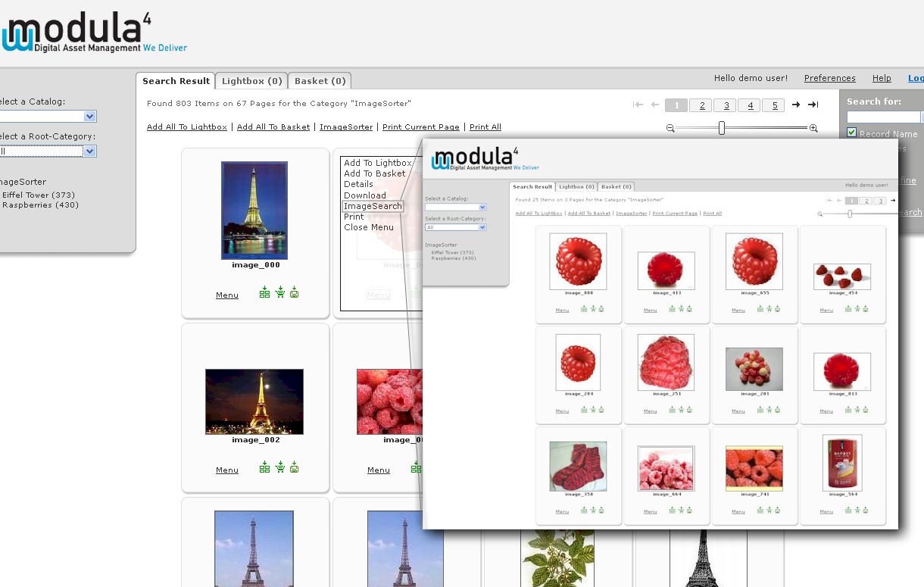The height and width of the screenshot is (587, 924).
Task: Click basket icon under red socks in popup
Action: pyautogui.click(x=593, y=510)
